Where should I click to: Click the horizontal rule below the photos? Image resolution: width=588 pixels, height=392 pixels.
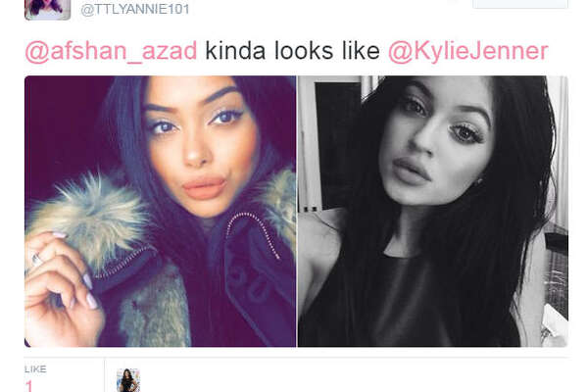tap(296, 358)
